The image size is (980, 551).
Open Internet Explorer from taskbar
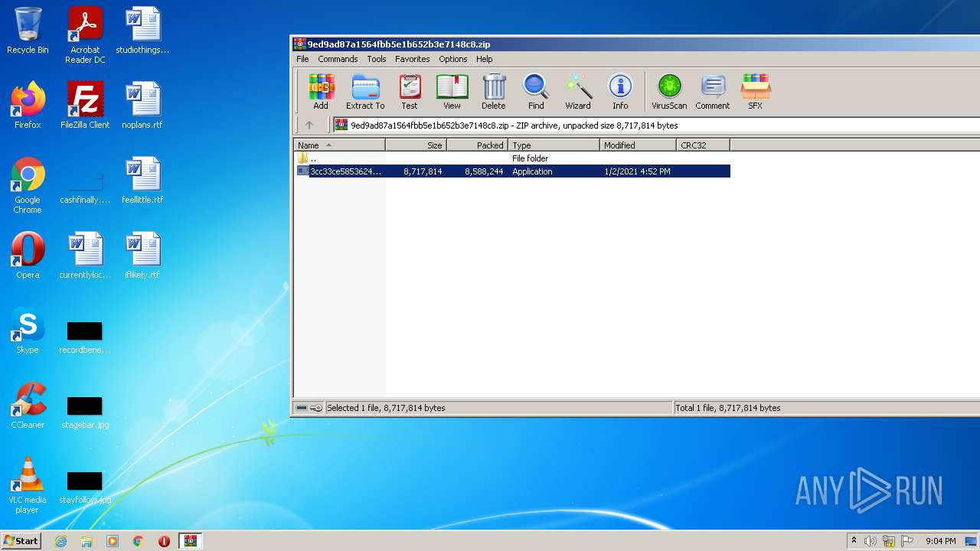(x=60, y=541)
